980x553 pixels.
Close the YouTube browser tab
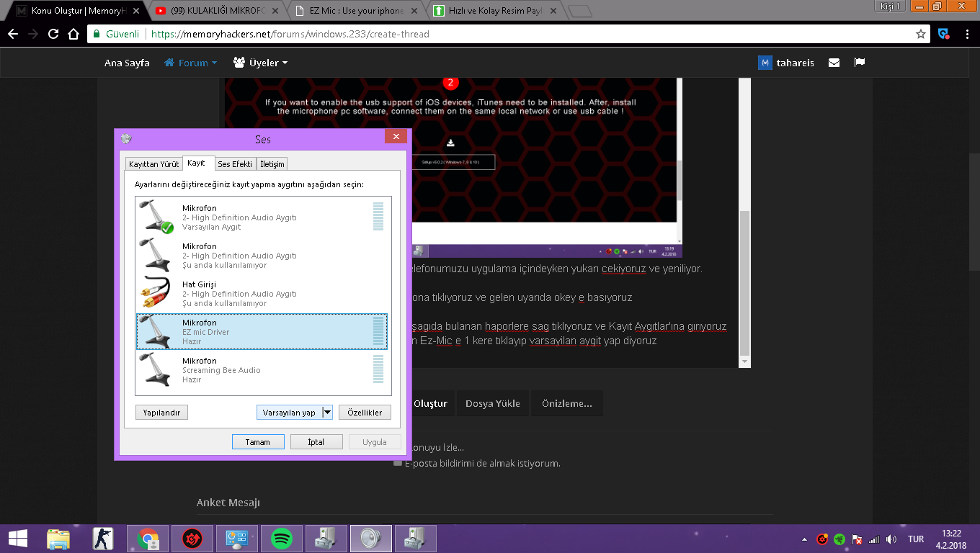tap(275, 11)
